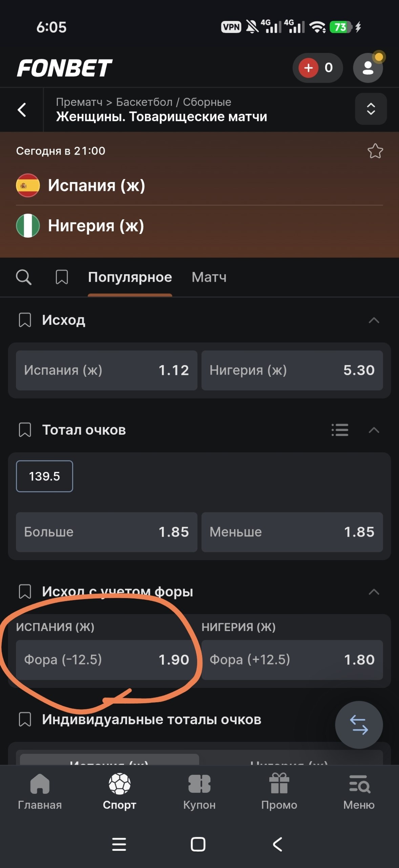Select Фора (+12.5) at 1.80
The image size is (399, 868).
point(292,660)
